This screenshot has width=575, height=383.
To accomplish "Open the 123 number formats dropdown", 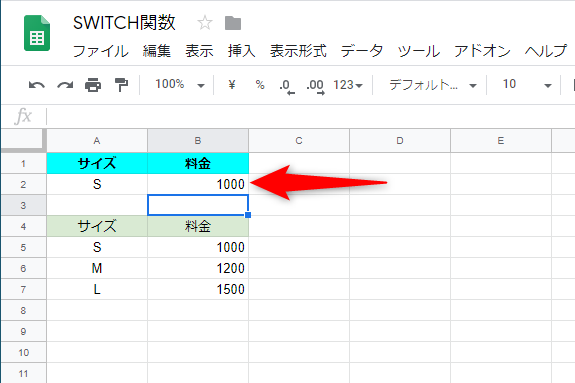I will (x=348, y=85).
